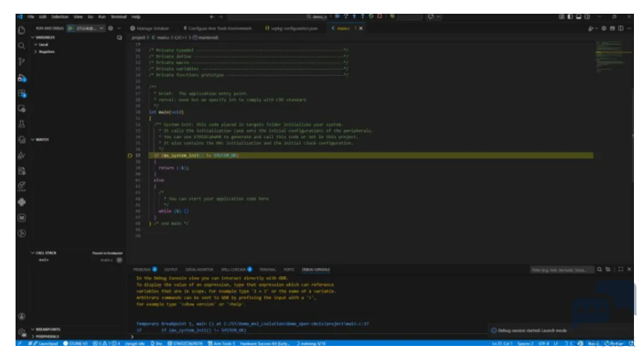This screenshot has width=644, height=356.
Task: Open the Source Control view
Action: 22,61
